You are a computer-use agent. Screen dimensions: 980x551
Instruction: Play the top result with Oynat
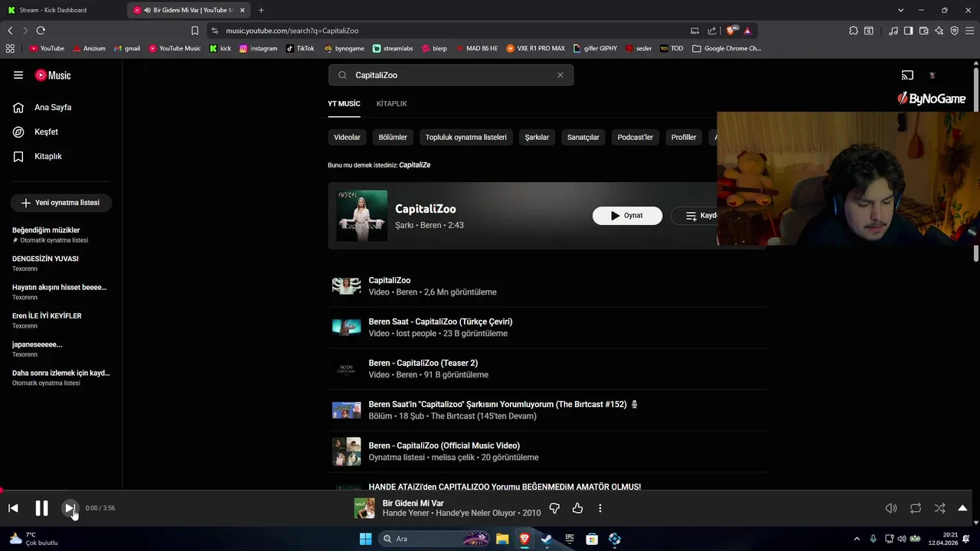[627, 216]
